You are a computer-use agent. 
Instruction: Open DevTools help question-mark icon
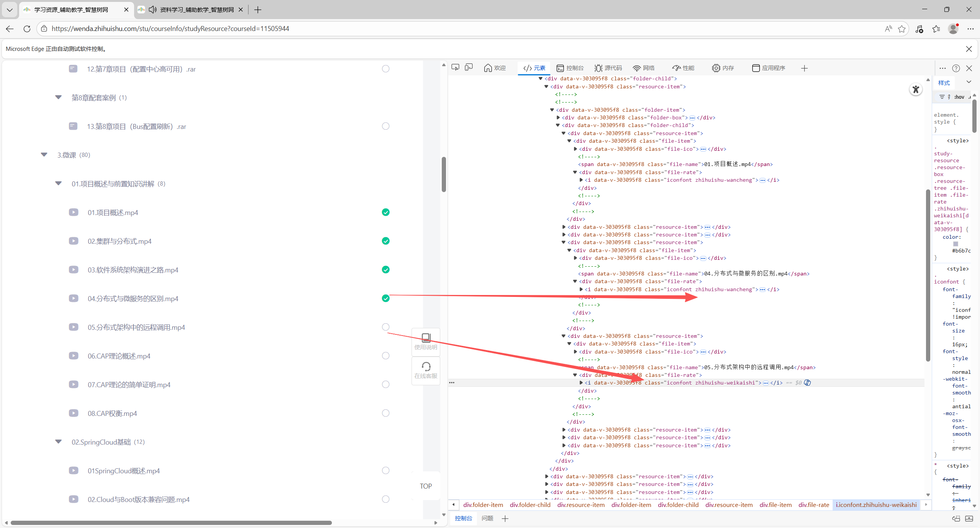[956, 68]
